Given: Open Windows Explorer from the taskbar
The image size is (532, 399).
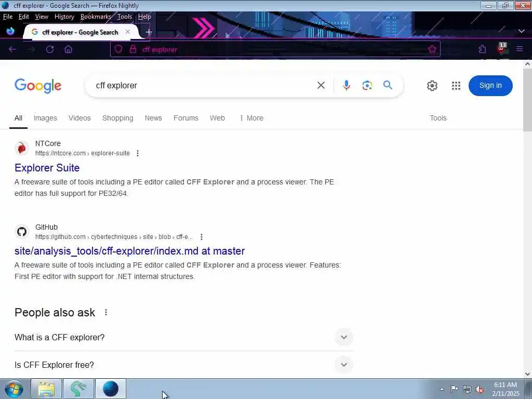Looking at the screenshot, I should tap(46, 389).
